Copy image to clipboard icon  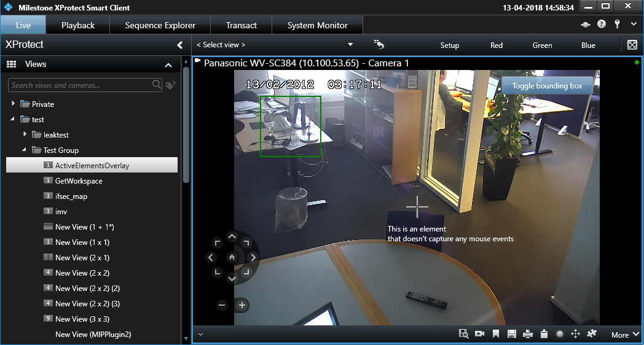[544, 334]
